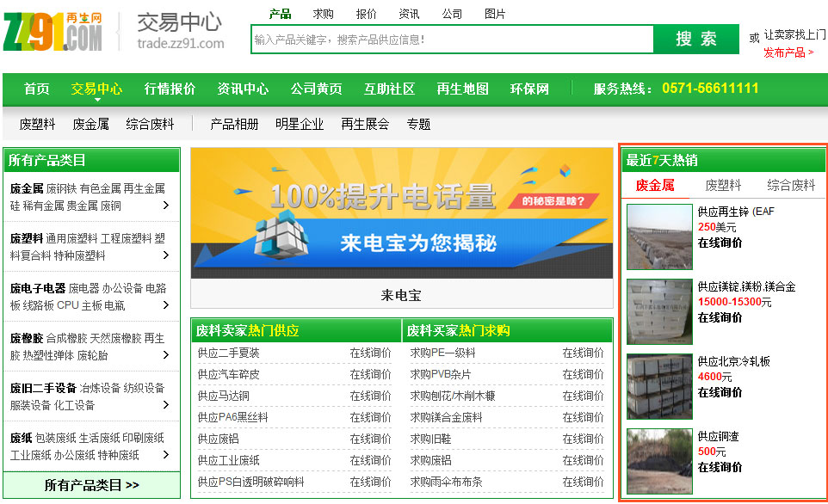This screenshot has width=828, height=504.
Task: Click the ZZ91 site logo
Action: pos(53,32)
